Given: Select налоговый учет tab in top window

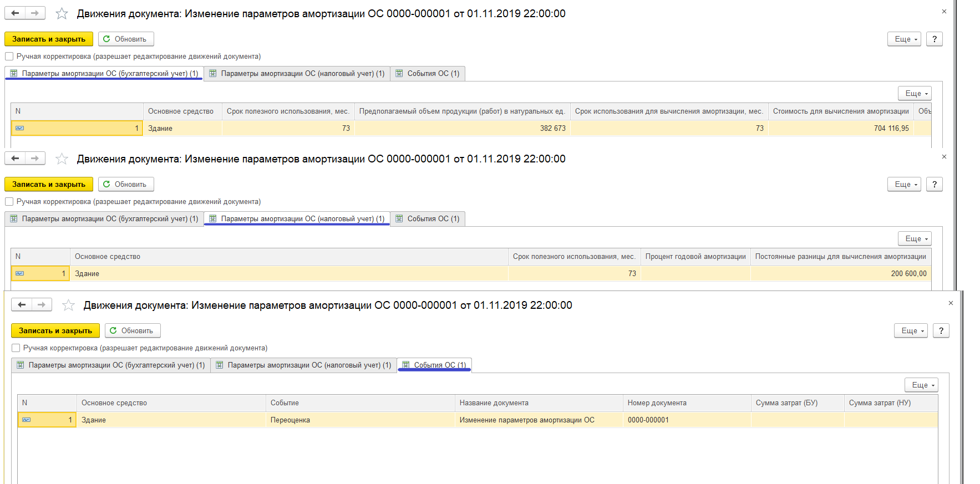Looking at the screenshot, I should 297,73.
